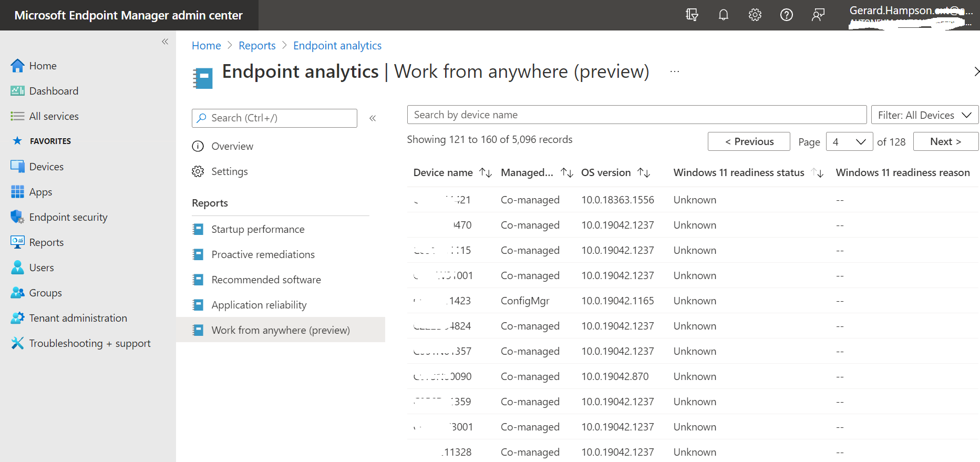Sort by Managed by column arrows
Screen dimensions: 980x462
coord(567,173)
